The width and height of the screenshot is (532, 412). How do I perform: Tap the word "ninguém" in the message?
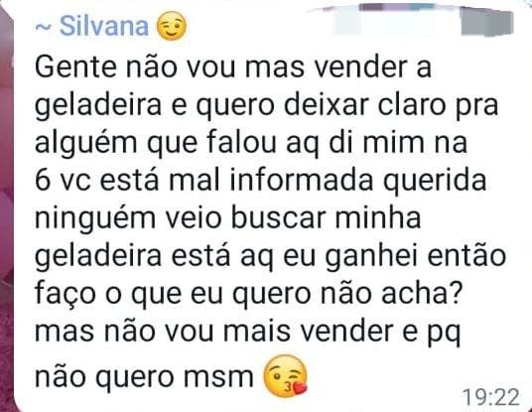(x=95, y=218)
